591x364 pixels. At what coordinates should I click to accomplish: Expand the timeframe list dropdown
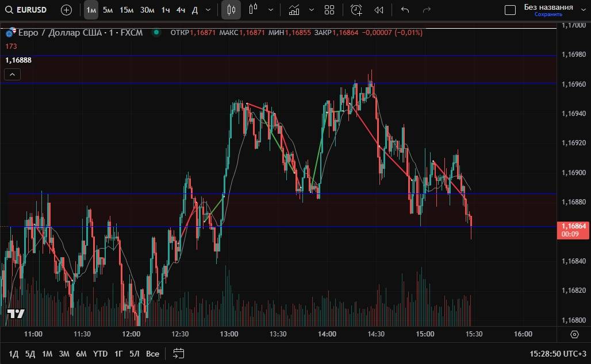click(x=208, y=10)
